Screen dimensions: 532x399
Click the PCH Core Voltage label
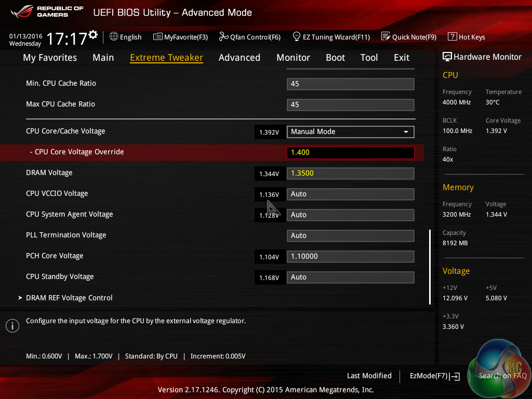click(x=55, y=256)
